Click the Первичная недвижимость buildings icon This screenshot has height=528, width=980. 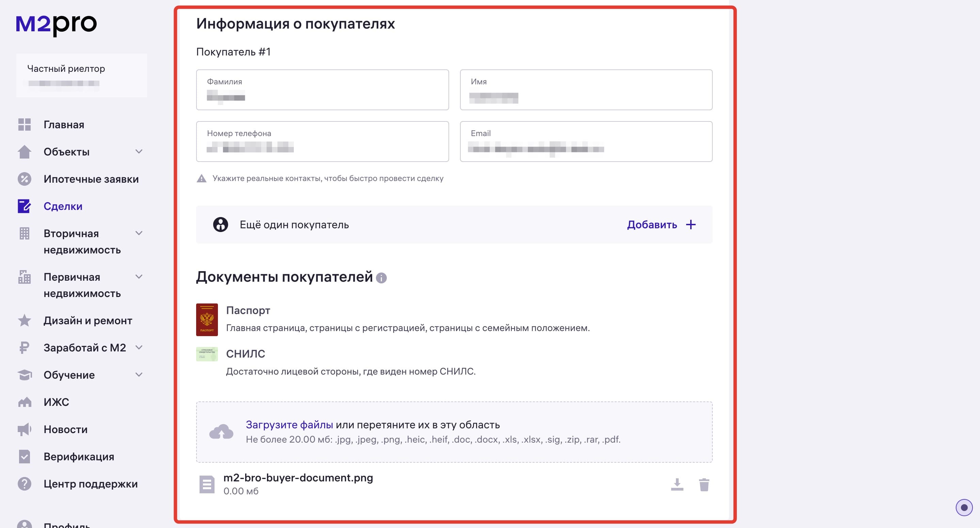25,277
